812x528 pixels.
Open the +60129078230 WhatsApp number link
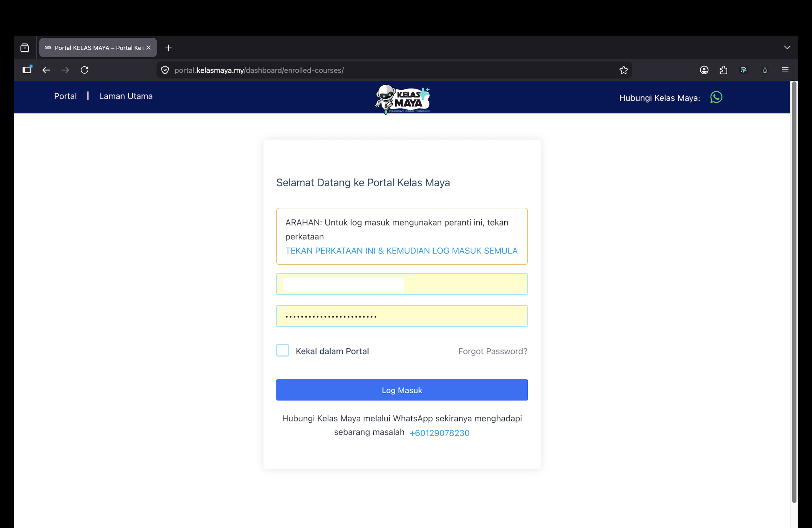click(x=439, y=433)
